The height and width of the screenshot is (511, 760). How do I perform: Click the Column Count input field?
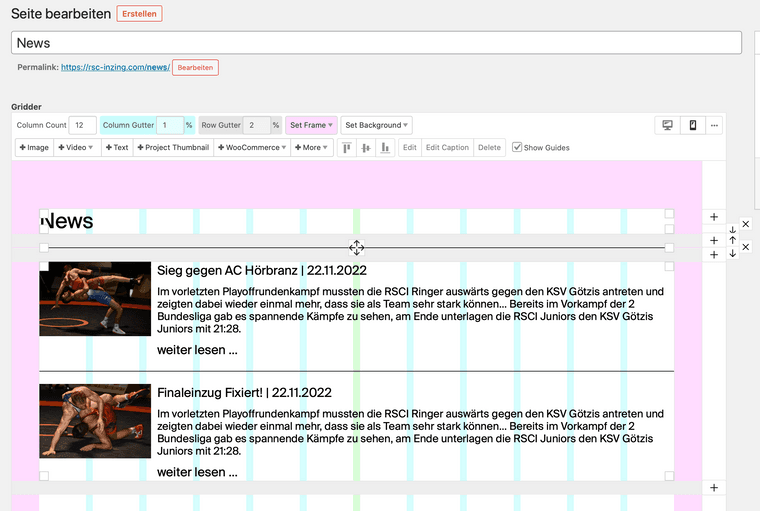tap(82, 125)
